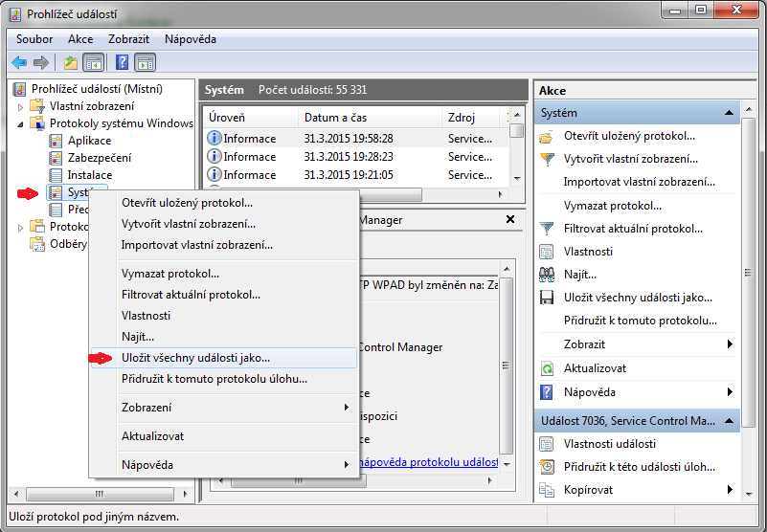Click the up one level folder icon
The image size is (767, 532).
pyautogui.click(x=71, y=63)
